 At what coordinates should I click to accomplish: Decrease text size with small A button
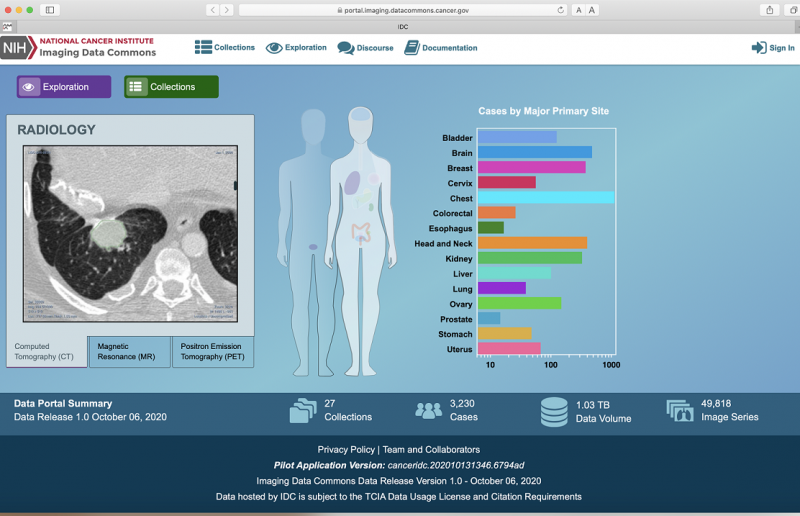(x=579, y=10)
